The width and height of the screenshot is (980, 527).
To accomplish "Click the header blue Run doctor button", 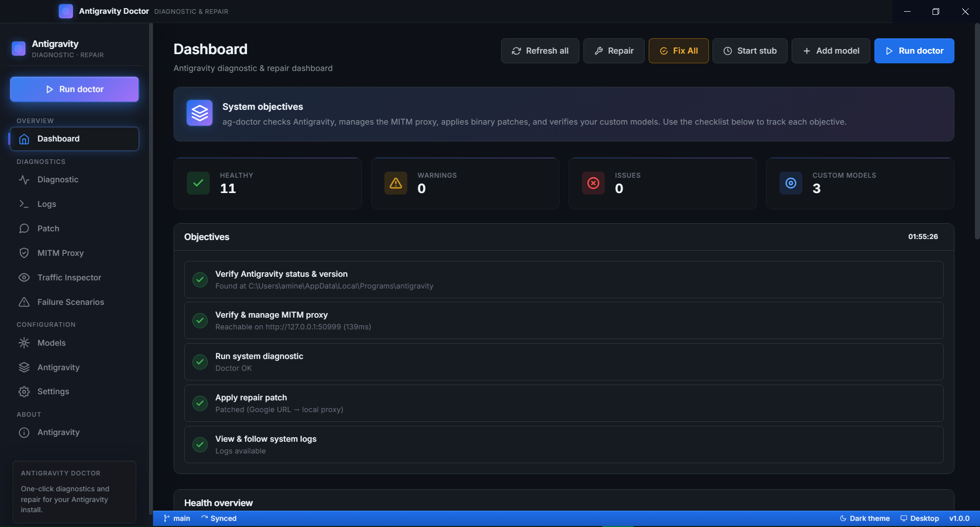I will pos(914,51).
